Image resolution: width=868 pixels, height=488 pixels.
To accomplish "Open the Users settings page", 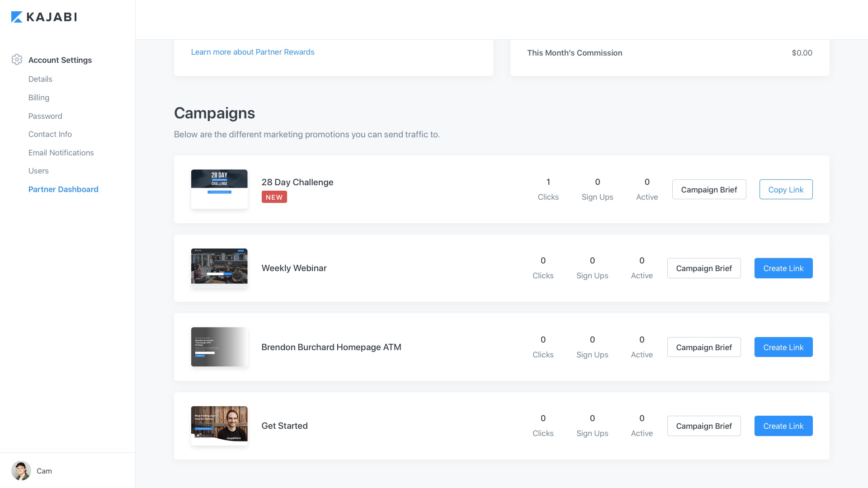I will [x=38, y=171].
